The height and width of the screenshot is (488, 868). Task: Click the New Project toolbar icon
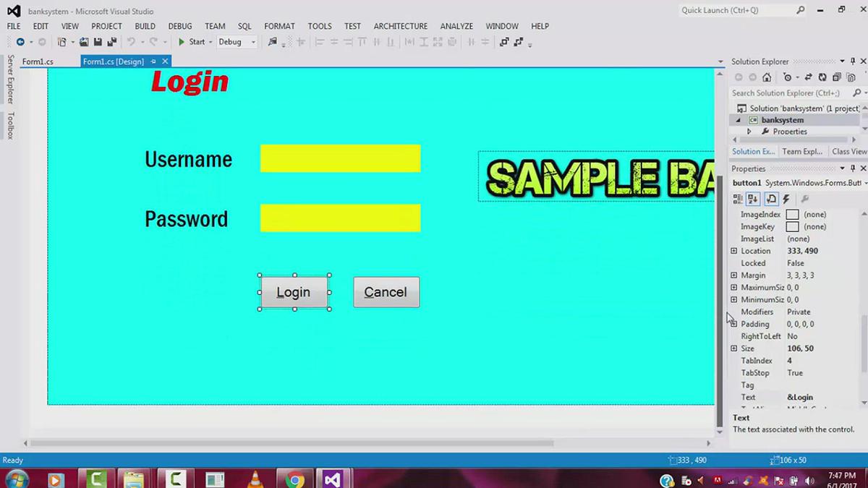(63, 42)
